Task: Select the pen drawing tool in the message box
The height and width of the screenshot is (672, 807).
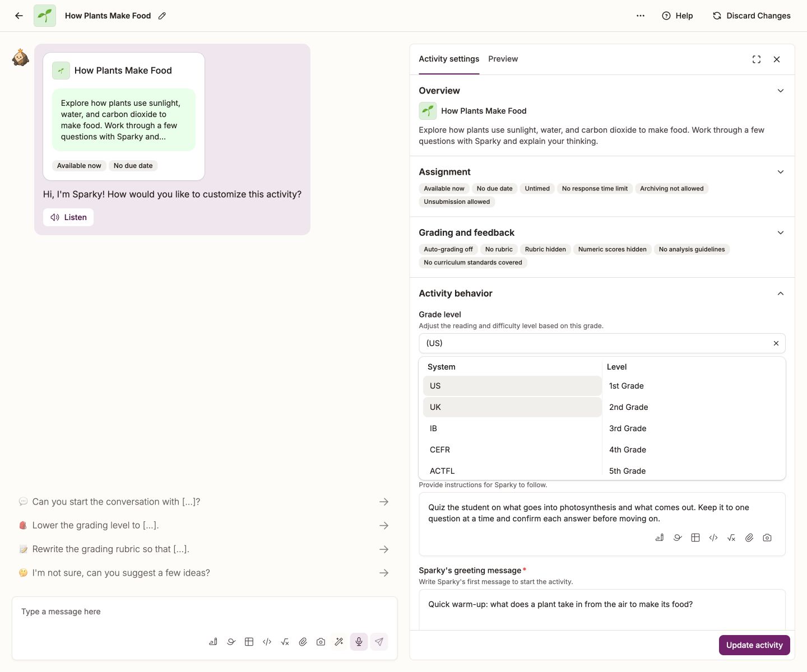Action: coord(213,642)
